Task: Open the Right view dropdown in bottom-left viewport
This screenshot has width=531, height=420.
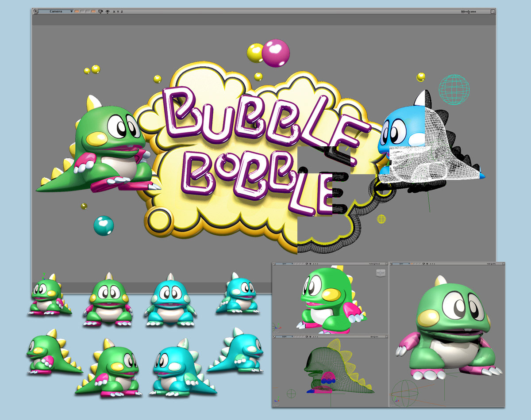Action: click(284, 336)
